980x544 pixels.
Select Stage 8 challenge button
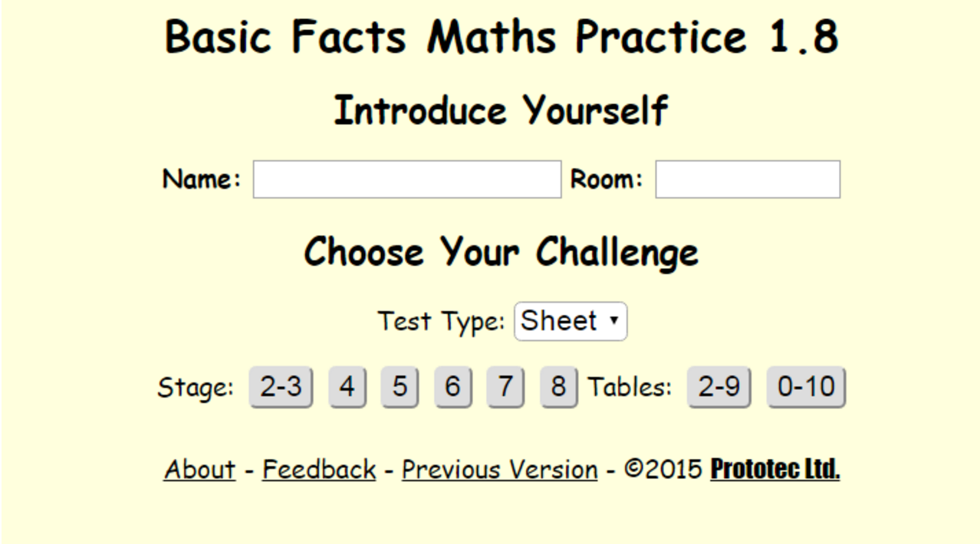coord(558,387)
